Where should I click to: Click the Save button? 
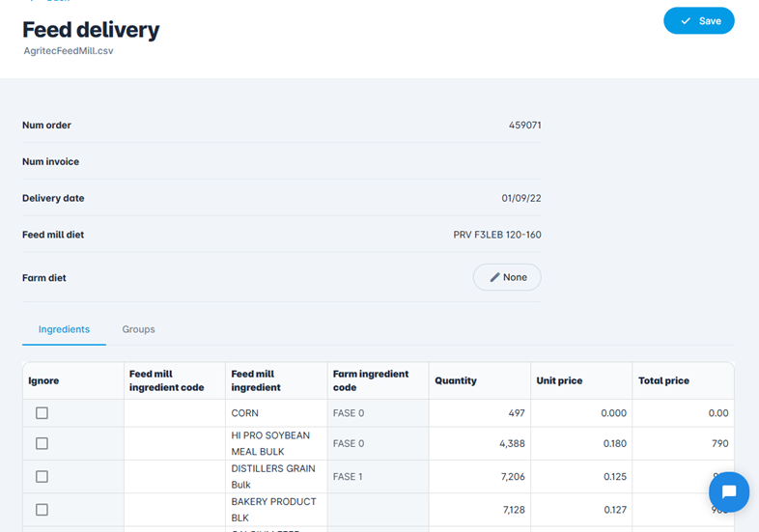[x=698, y=21]
